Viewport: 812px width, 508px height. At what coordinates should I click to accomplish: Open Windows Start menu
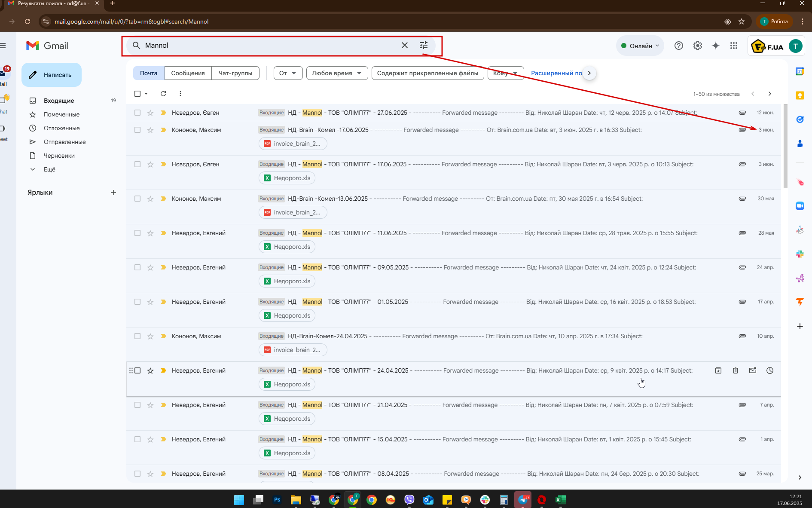pyautogui.click(x=239, y=499)
